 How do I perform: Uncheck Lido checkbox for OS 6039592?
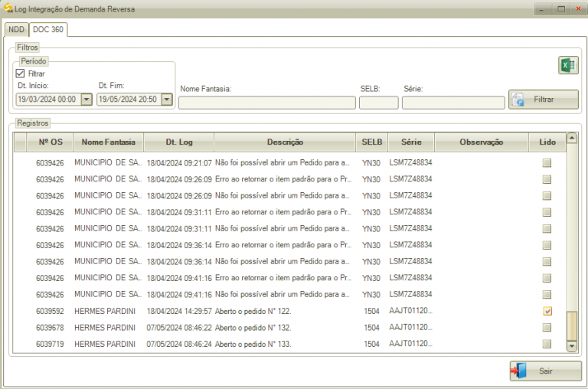click(x=547, y=311)
